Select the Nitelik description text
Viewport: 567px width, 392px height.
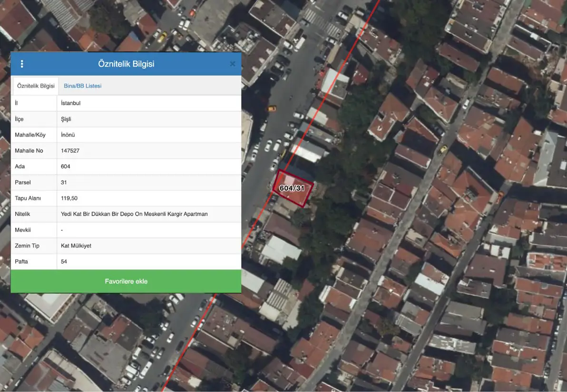[134, 214]
